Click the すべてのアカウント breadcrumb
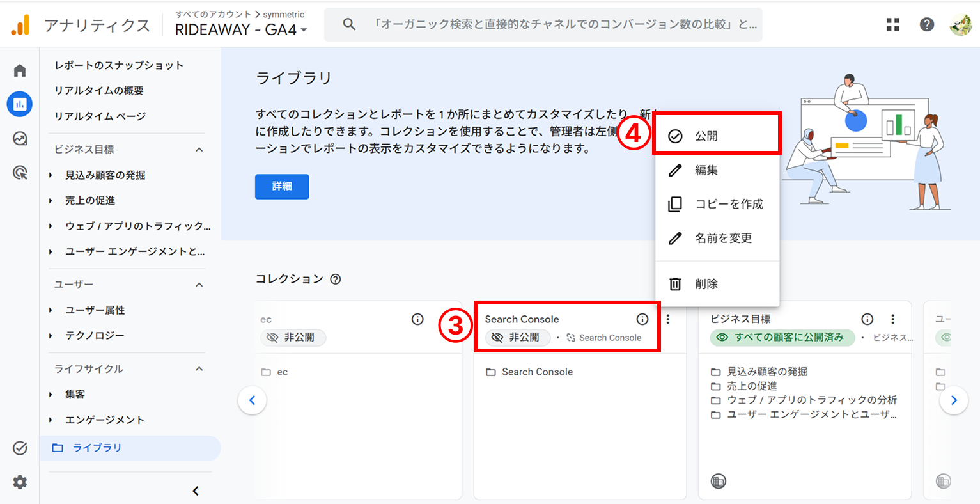The height and width of the screenshot is (504, 980). pyautogui.click(x=214, y=14)
